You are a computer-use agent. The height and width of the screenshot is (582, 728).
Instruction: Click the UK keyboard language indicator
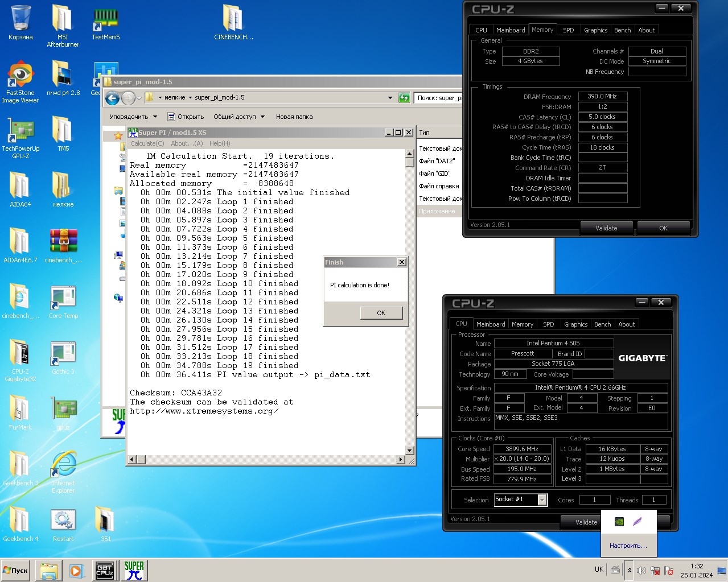point(599,569)
